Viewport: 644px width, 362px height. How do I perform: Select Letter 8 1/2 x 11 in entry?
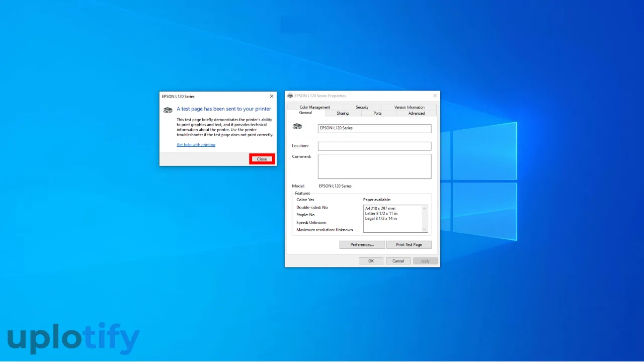pyautogui.click(x=381, y=213)
